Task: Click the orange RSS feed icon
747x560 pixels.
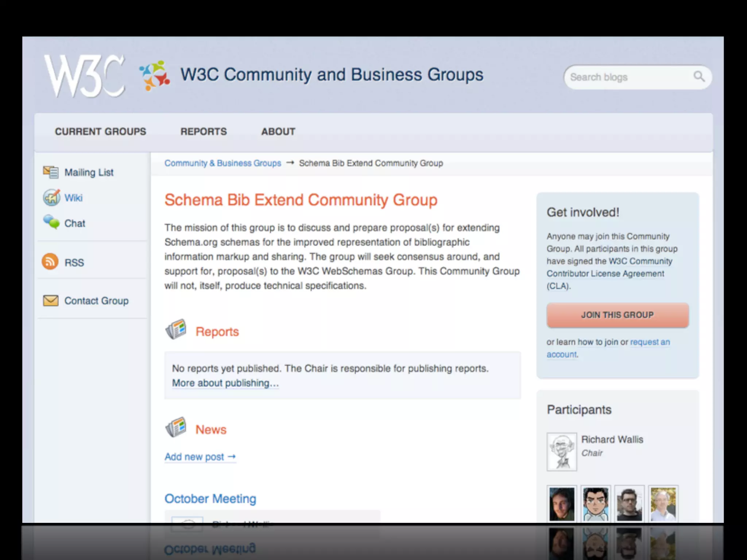Action: point(50,262)
